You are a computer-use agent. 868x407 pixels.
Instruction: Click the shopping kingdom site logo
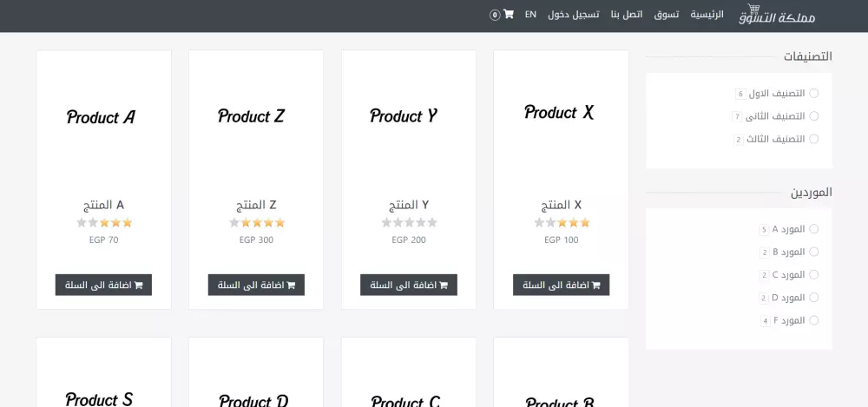click(777, 15)
